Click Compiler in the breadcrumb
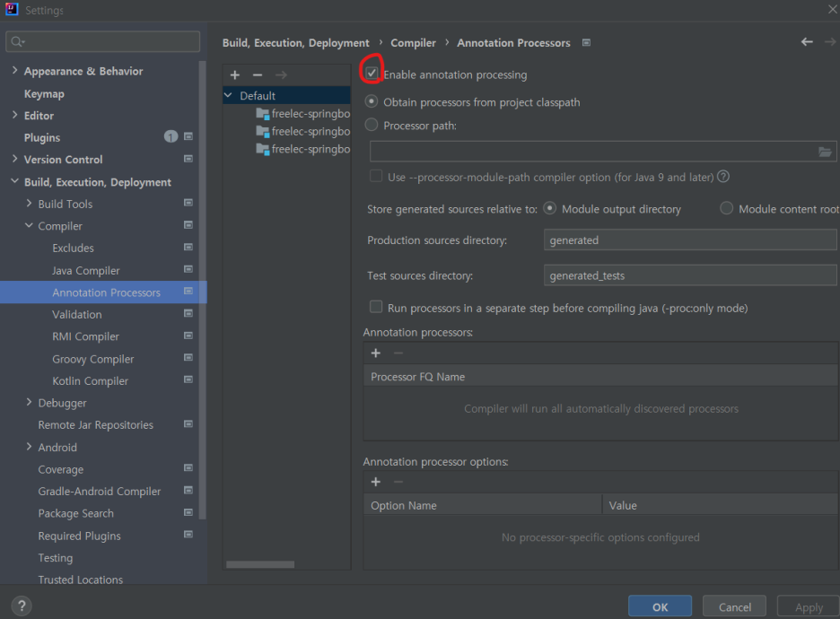The width and height of the screenshot is (840, 619). coord(413,43)
